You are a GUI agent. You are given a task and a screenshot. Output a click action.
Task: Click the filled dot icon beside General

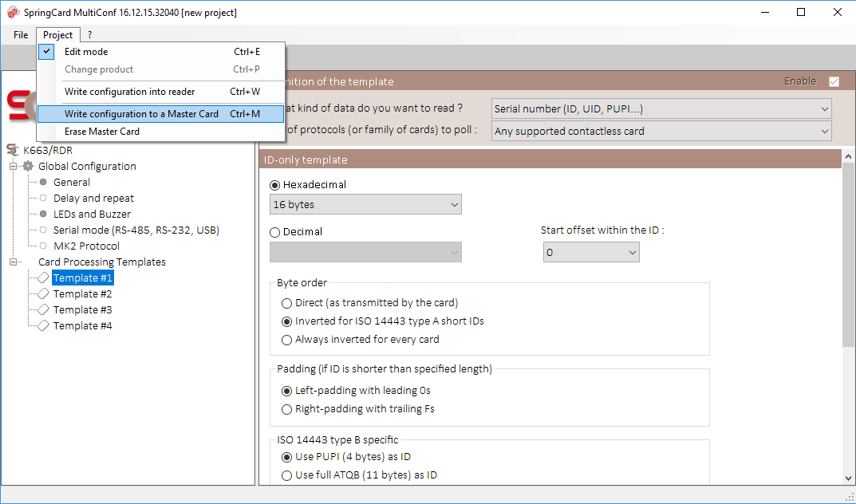[43, 182]
